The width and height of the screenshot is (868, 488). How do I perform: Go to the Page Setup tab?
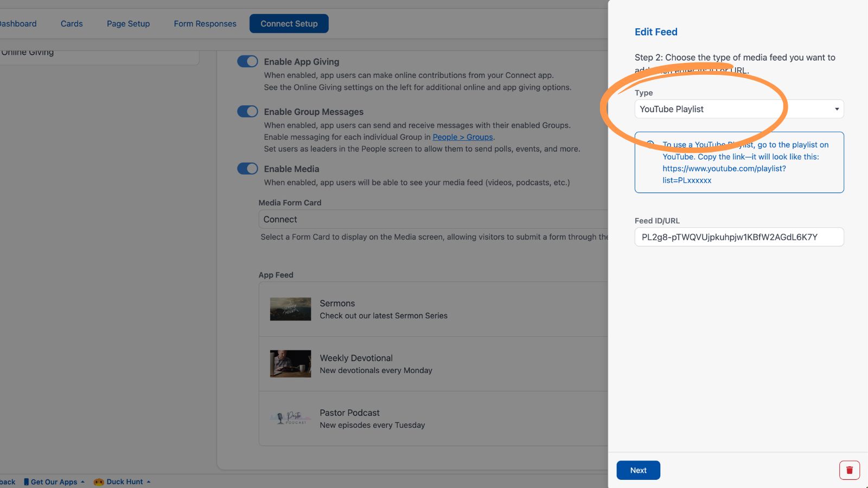[128, 23]
